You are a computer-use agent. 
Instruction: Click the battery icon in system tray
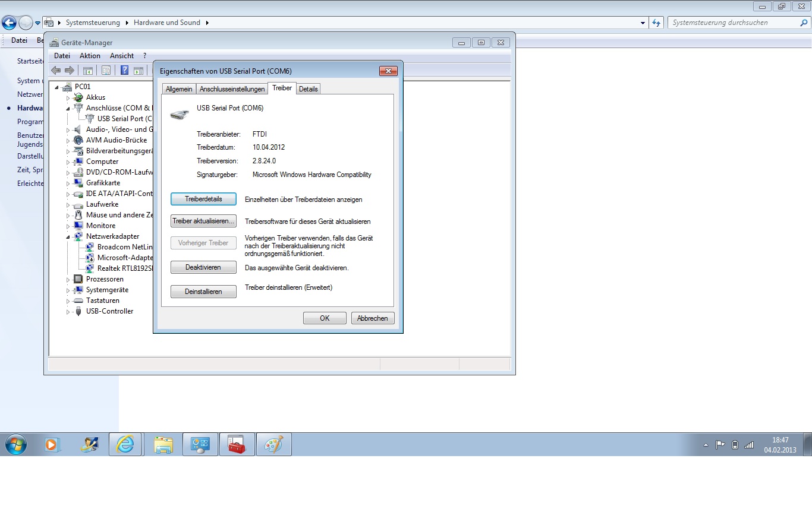pos(735,444)
